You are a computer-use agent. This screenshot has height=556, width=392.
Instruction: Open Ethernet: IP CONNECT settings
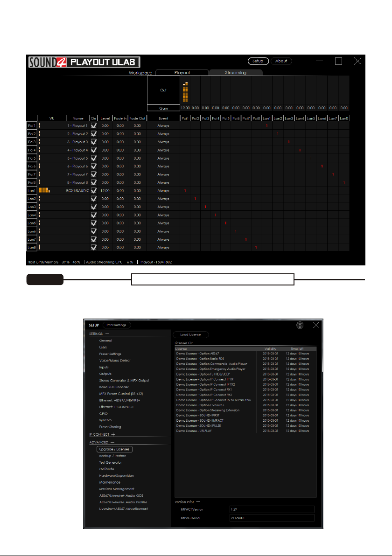[116, 407]
